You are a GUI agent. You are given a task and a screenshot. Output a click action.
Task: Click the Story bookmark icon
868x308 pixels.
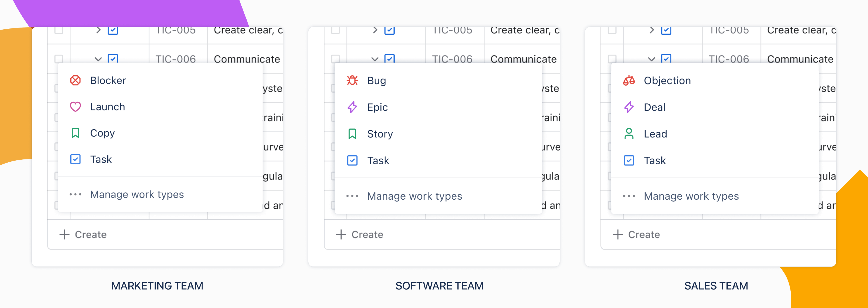(x=352, y=134)
